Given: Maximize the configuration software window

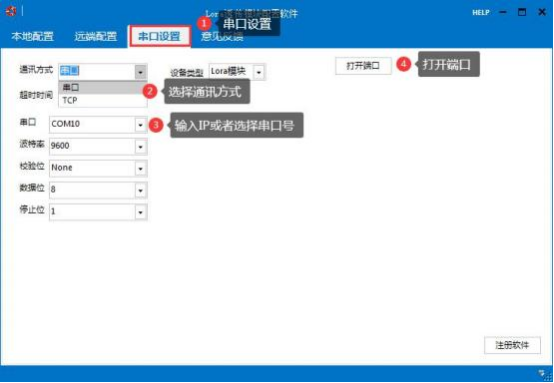Looking at the screenshot, I should pyautogui.click(x=522, y=12).
